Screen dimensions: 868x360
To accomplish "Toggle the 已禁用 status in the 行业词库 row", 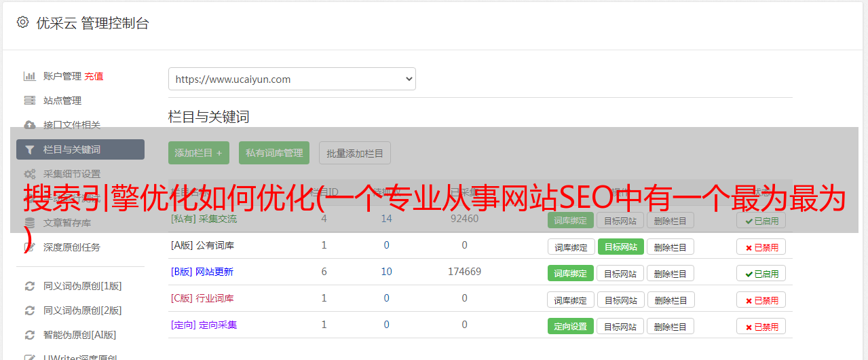I will 761,300.
